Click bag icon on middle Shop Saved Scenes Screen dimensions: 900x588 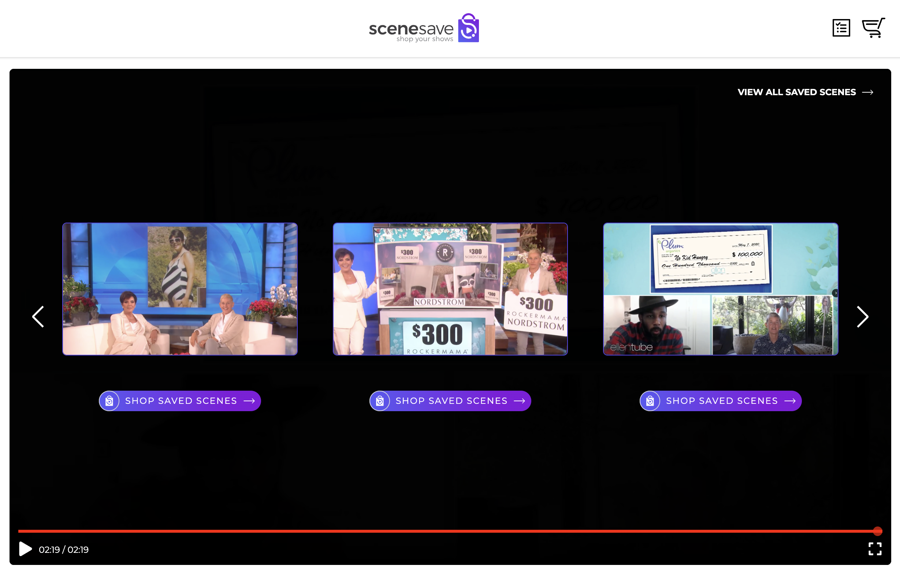pos(380,401)
